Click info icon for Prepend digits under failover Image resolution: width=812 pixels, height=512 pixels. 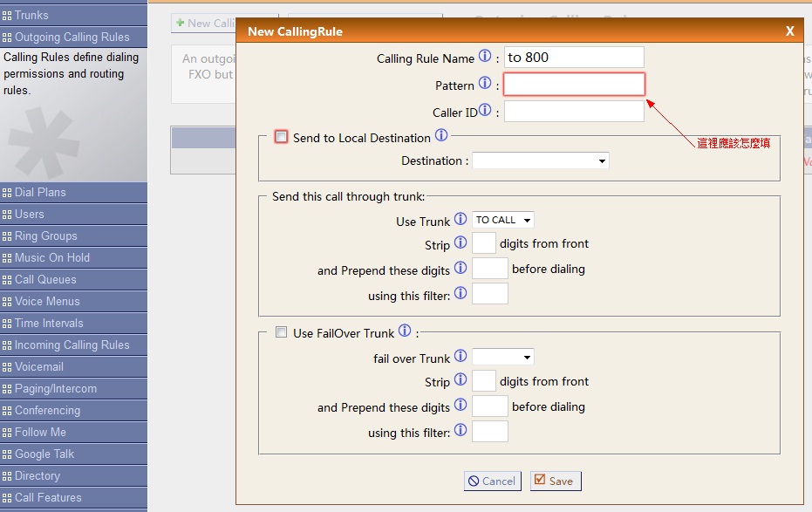461,405
